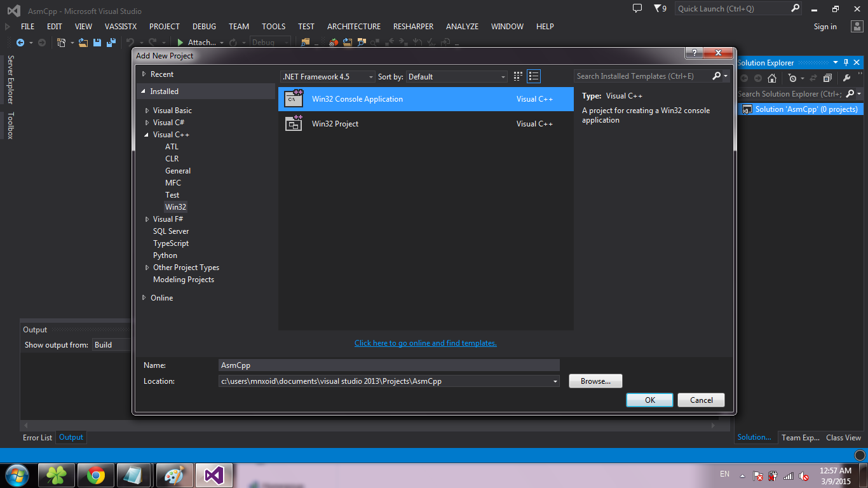868x488 pixels.
Task: Click the go online and find templates link
Action: pos(426,343)
